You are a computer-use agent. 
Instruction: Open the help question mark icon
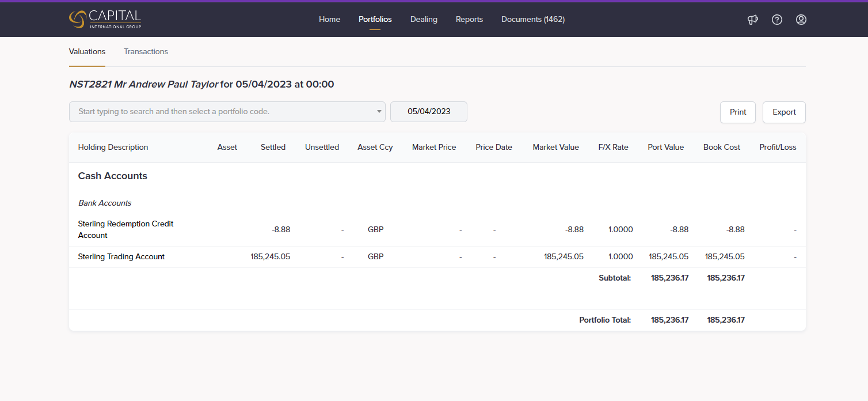coord(776,20)
